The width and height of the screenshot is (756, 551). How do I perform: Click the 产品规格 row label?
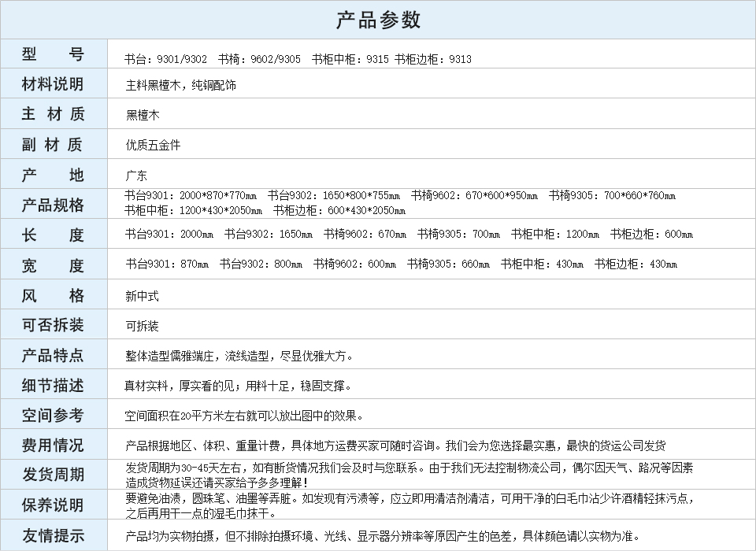53,205
